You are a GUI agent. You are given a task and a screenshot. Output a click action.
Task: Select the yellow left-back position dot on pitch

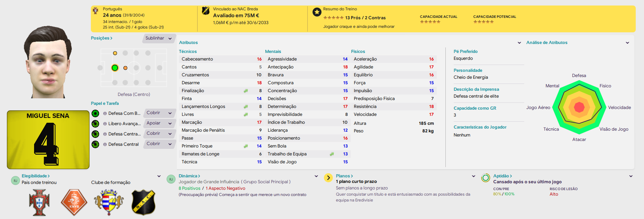coord(115,53)
